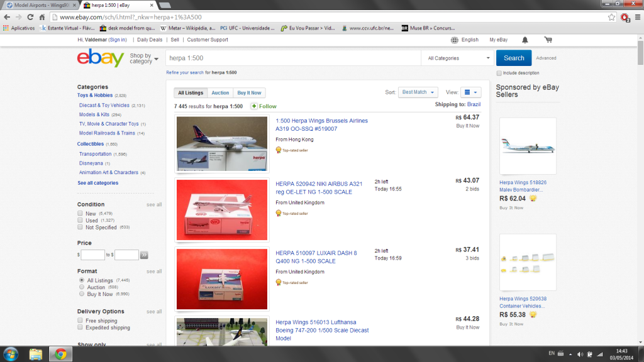Viewport: 644px width, 362px height.
Task: Click the Top-rated seller badge for Brussels Airlines
Action: pyautogui.click(x=292, y=150)
